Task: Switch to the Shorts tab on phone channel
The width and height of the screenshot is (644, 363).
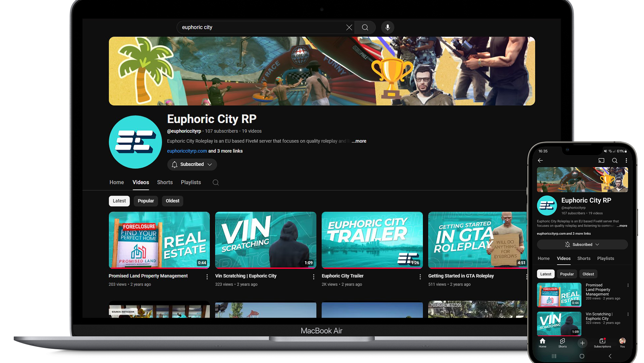Action: [584, 259]
